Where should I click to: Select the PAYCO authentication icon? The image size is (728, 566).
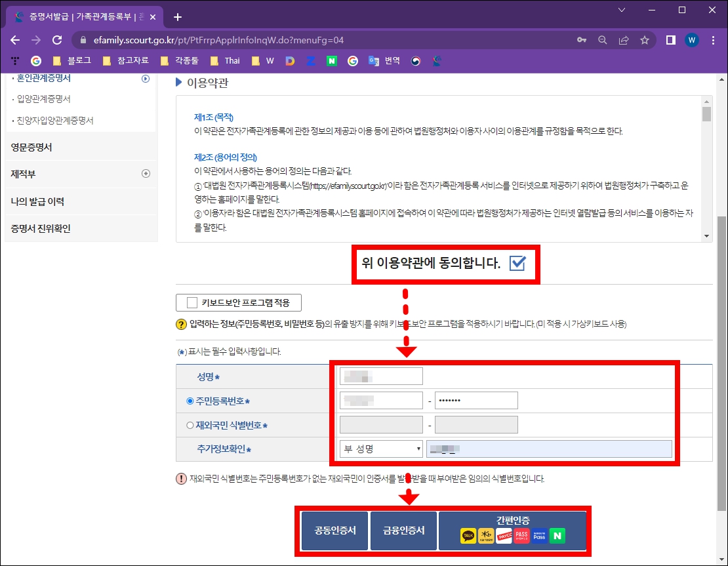coord(504,535)
